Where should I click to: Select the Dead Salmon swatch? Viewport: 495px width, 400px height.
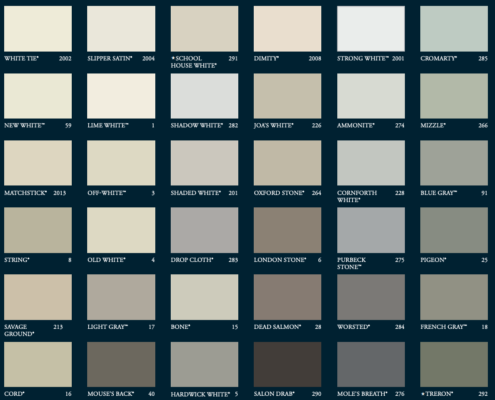287,297
